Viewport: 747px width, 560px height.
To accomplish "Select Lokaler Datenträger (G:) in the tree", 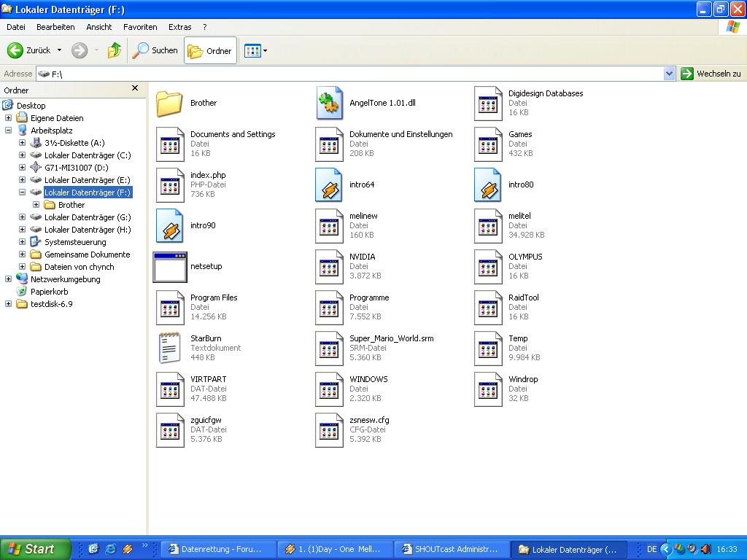I will click(x=88, y=217).
